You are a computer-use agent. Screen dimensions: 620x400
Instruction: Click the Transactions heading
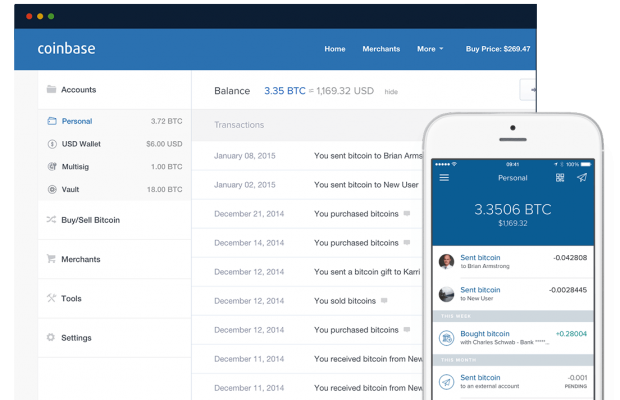[239, 125]
